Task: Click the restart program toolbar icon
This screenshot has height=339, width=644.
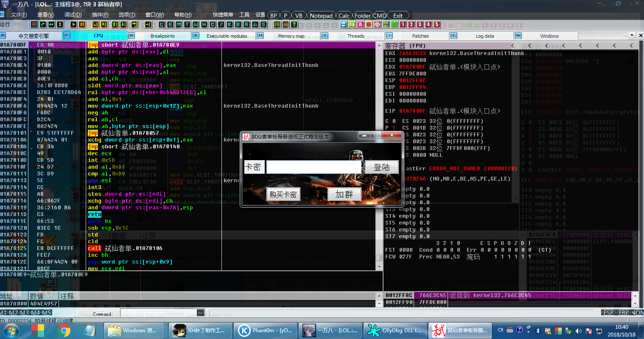Action: (x=43, y=25)
